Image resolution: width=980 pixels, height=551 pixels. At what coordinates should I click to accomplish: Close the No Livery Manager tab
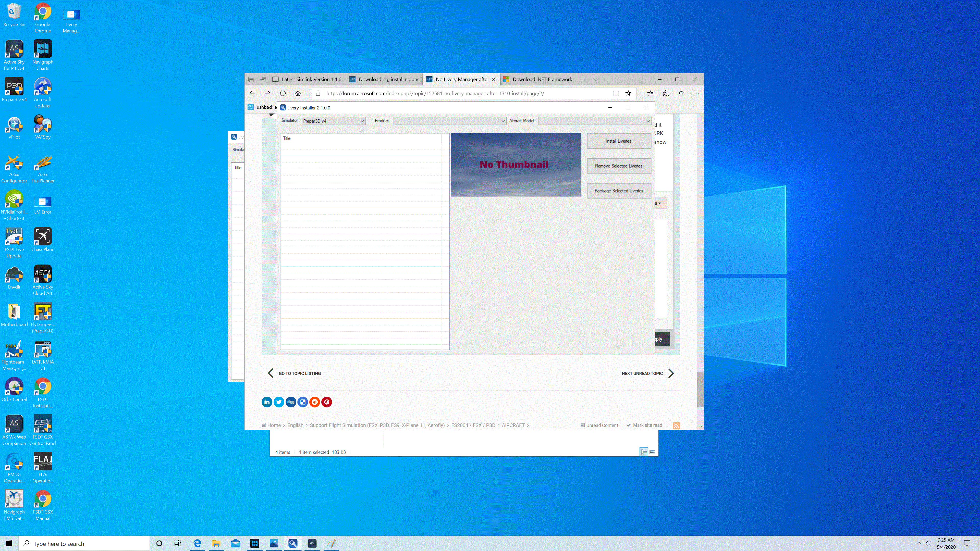point(493,80)
